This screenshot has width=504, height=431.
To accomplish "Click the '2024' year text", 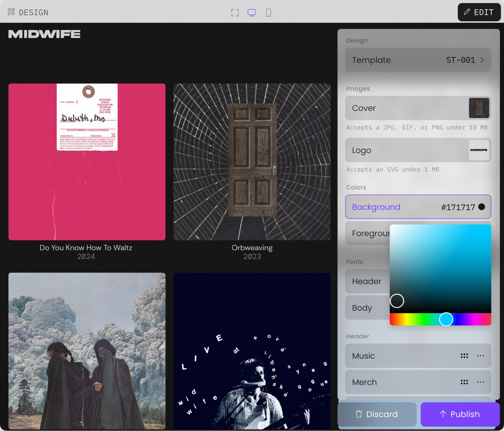I will click(86, 257).
